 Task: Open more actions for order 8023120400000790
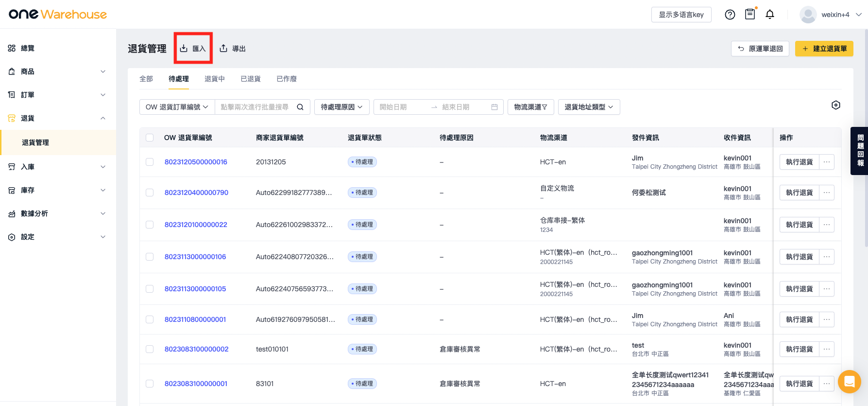click(827, 193)
